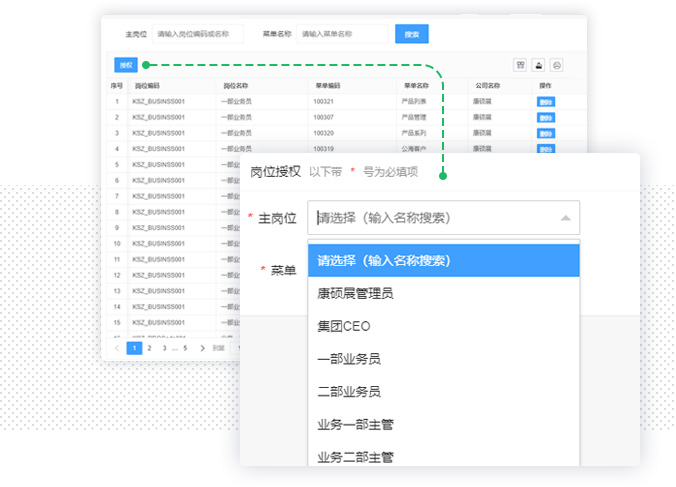This screenshot has width=676, height=487.
Task: Focus the 主岗位 search input at top
Action: pyautogui.click(x=197, y=34)
